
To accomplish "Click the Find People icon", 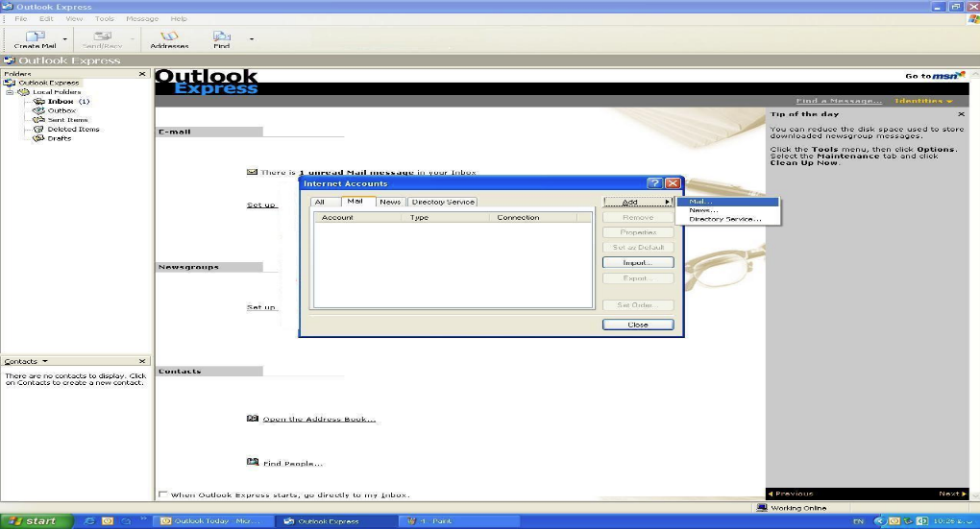I will (x=253, y=462).
